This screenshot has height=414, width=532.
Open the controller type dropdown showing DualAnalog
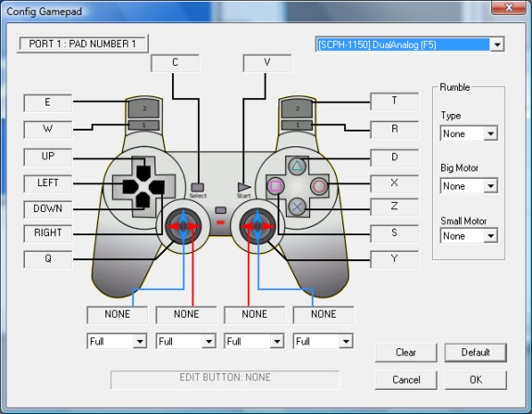410,44
